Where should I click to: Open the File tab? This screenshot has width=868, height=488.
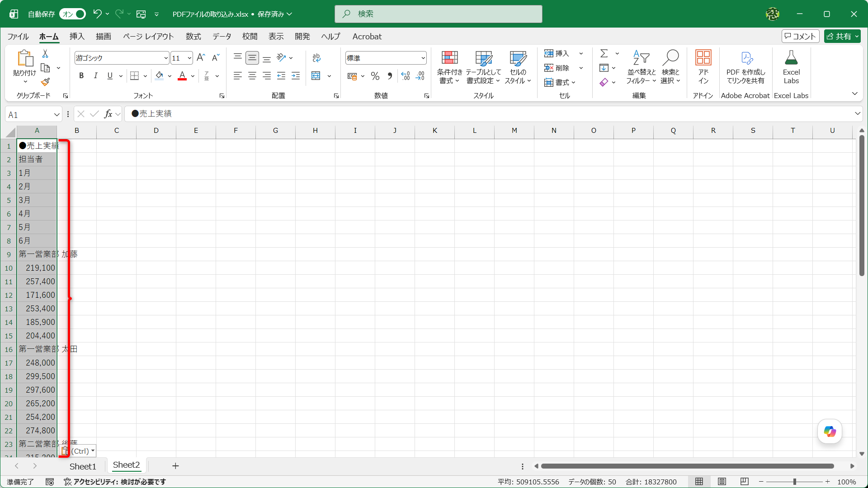pyautogui.click(x=18, y=36)
